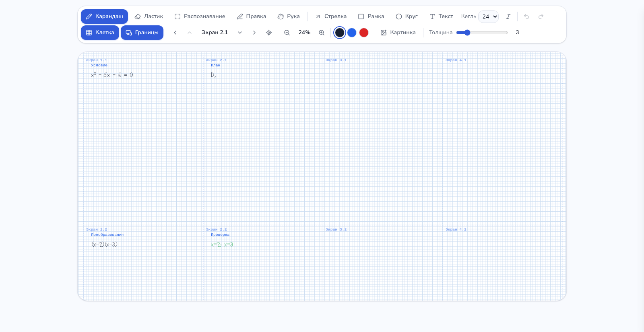The height and width of the screenshot is (332, 644).
Task: Activate the Распознавание selection tool
Action: pyautogui.click(x=200, y=16)
